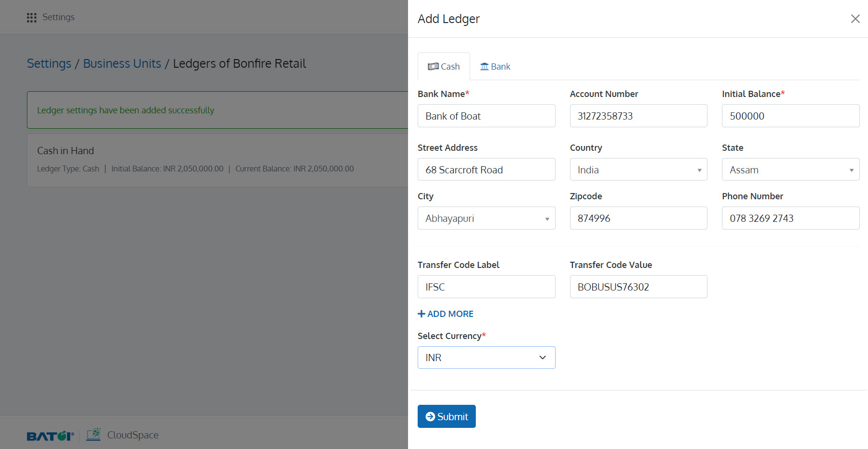Open the City dropdown showing Abhayapuri
The width and height of the screenshot is (868, 449).
pos(486,218)
